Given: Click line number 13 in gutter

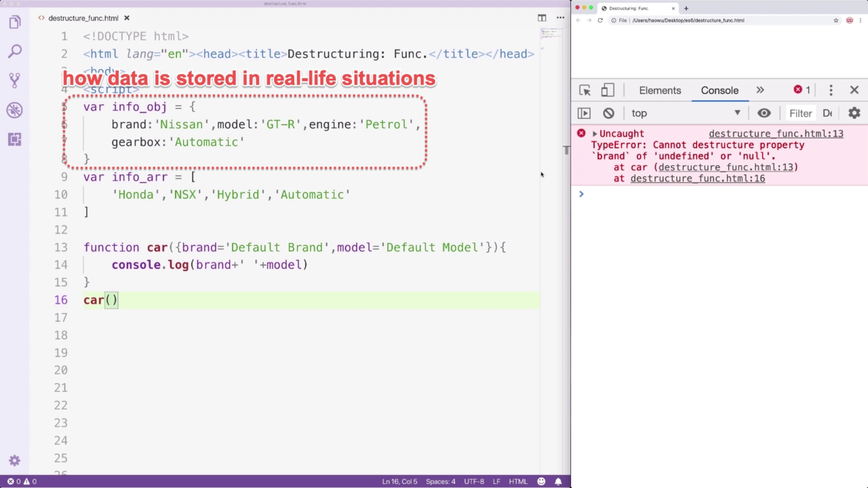Looking at the screenshot, I should coord(60,247).
